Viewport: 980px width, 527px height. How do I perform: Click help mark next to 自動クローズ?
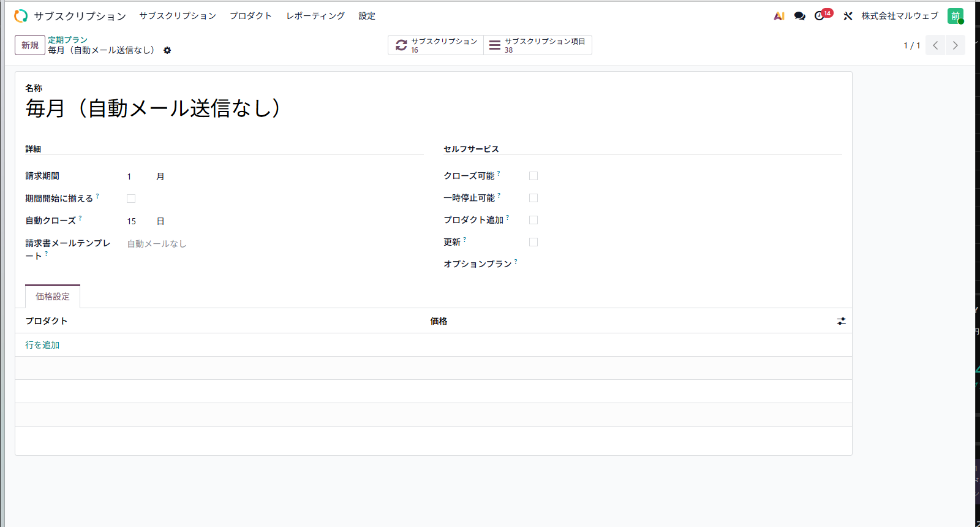click(80, 218)
